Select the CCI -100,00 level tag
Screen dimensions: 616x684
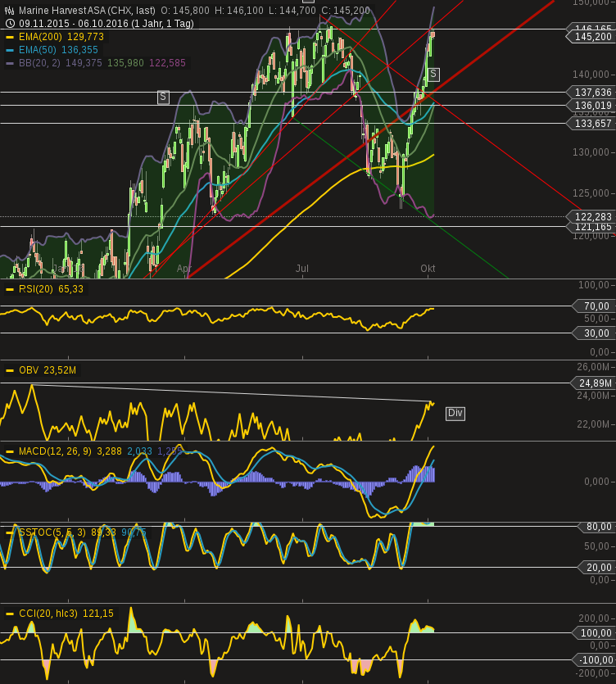pos(594,660)
